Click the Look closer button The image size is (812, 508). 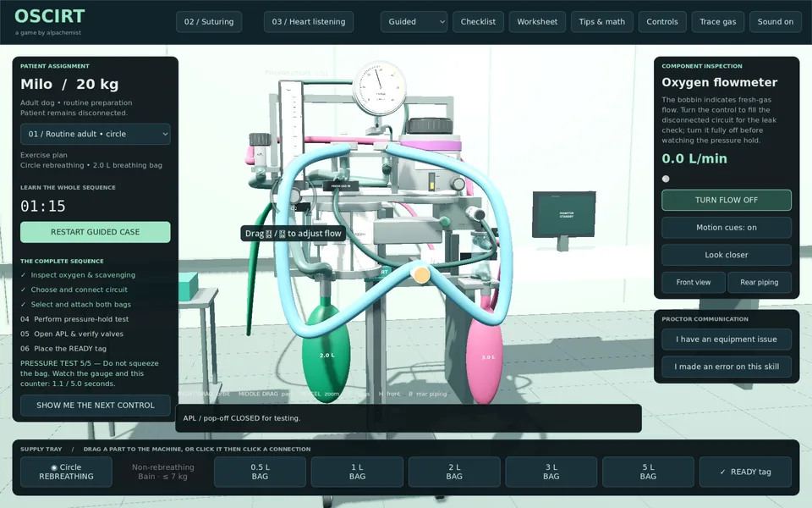(x=726, y=255)
